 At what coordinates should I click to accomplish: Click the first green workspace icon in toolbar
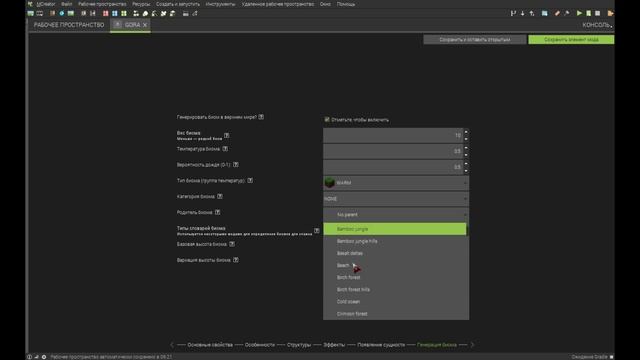coord(31,13)
